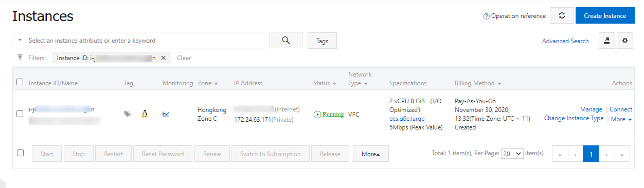Viewport: 644px width, 188px height.
Task: Check the instance row checkbox
Action: click(x=20, y=114)
